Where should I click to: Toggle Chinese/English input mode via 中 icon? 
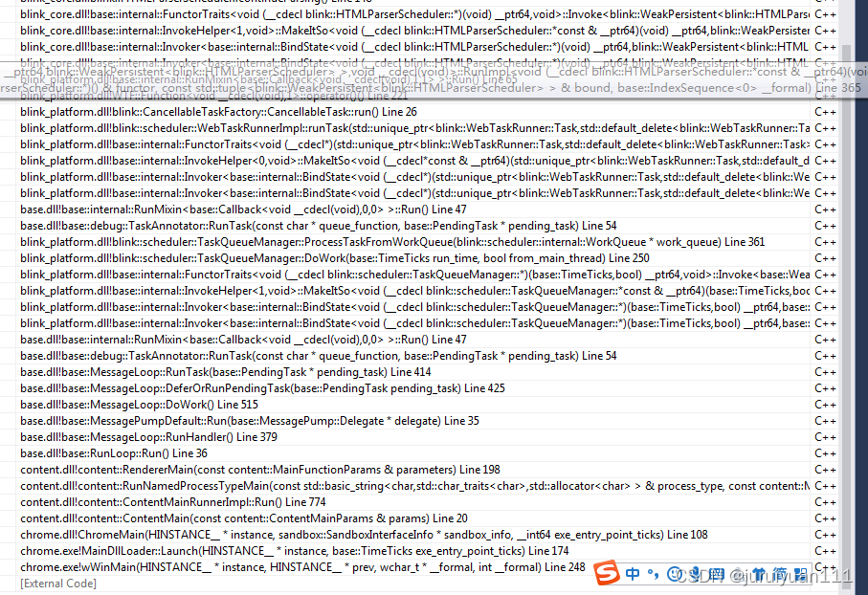coord(634,573)
